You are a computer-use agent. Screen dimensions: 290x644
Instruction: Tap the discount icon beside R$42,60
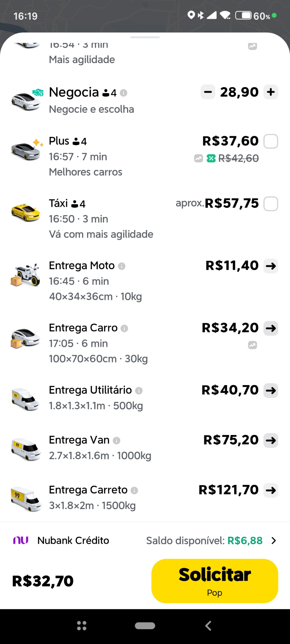211,158
